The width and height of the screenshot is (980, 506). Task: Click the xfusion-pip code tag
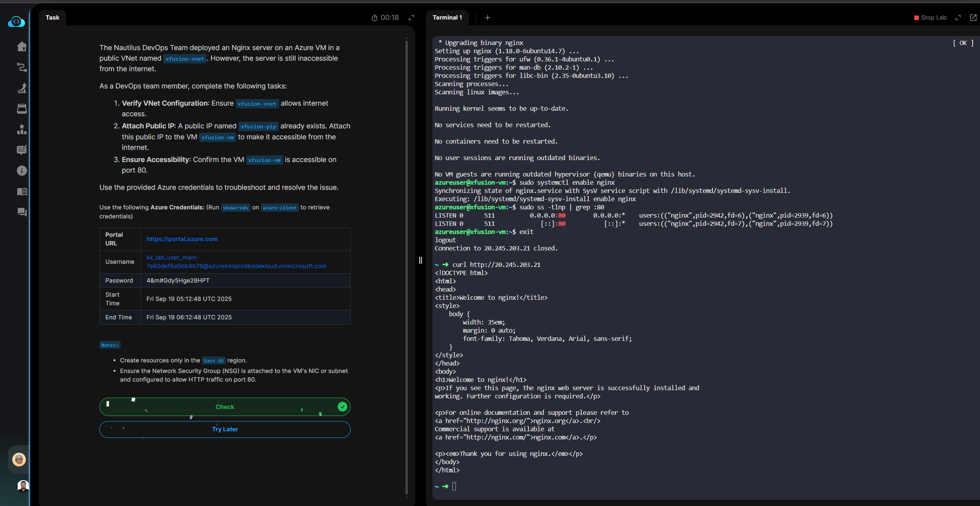tap(258, 126)
